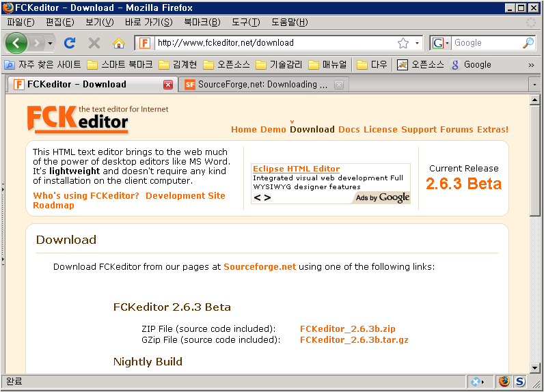
Task: Open the 기술감리 bookmark folder
Action: coord(279,65)
